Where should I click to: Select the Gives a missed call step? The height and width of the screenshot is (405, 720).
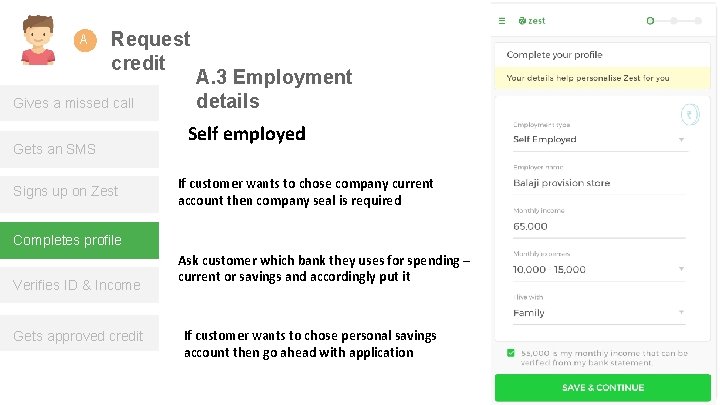[79, 103]
